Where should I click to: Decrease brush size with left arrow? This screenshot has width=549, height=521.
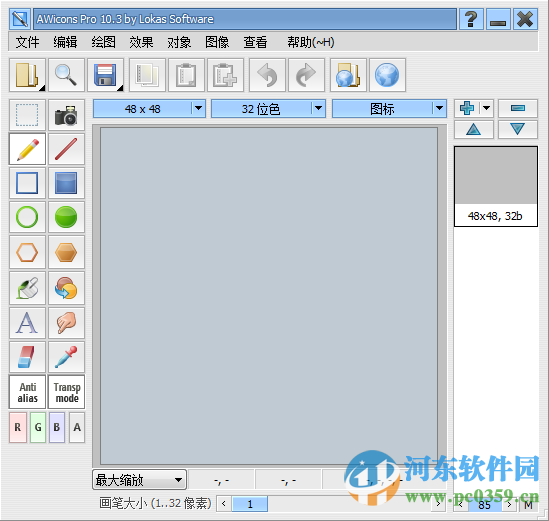pos(224,504)
